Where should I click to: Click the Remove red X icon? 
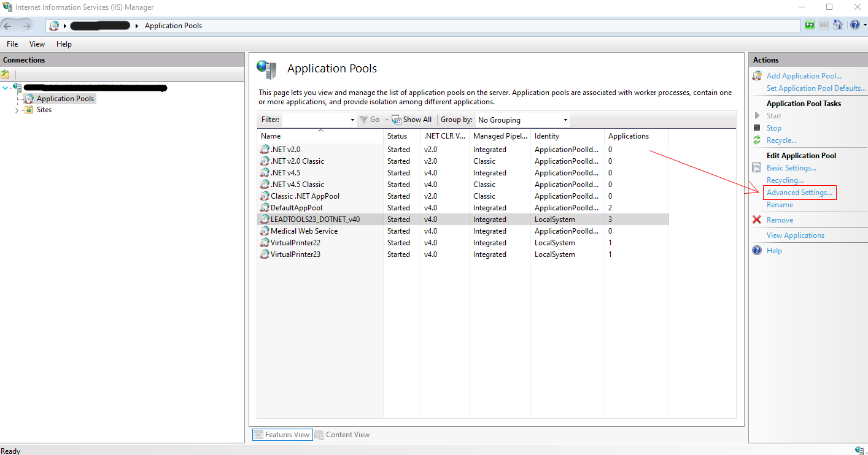click(x=757, y=220)
